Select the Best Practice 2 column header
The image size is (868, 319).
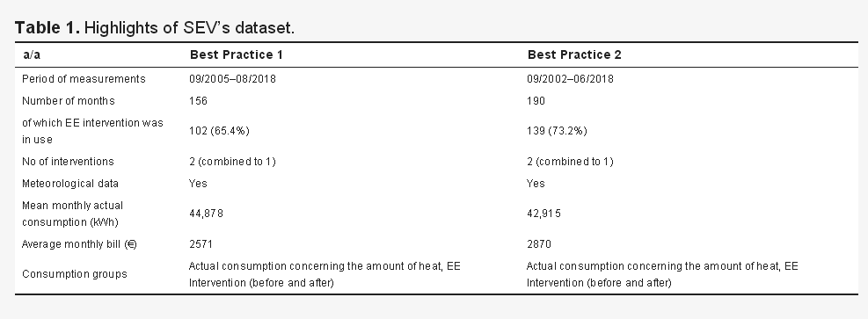(574, 54)
